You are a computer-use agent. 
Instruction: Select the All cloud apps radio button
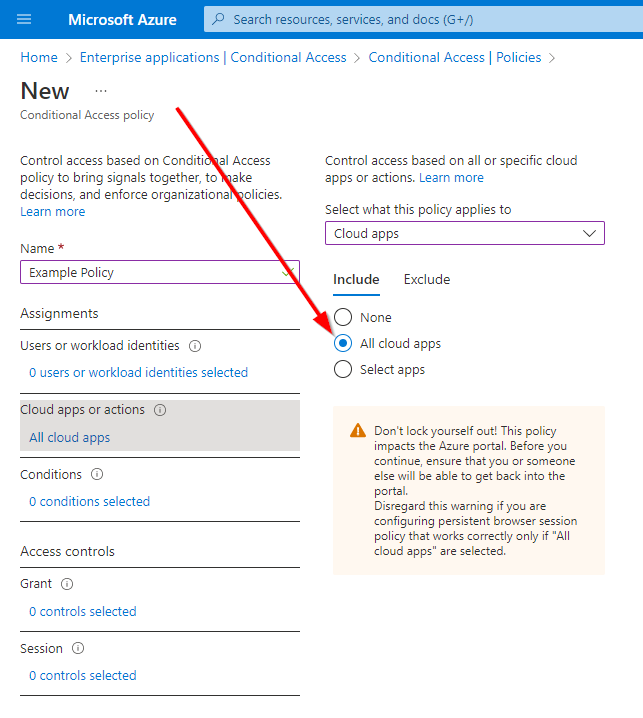(343, 343)
